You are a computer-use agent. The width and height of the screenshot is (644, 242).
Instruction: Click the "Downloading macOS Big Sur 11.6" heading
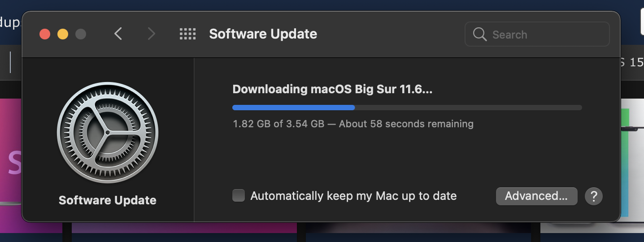pos(332,89)
